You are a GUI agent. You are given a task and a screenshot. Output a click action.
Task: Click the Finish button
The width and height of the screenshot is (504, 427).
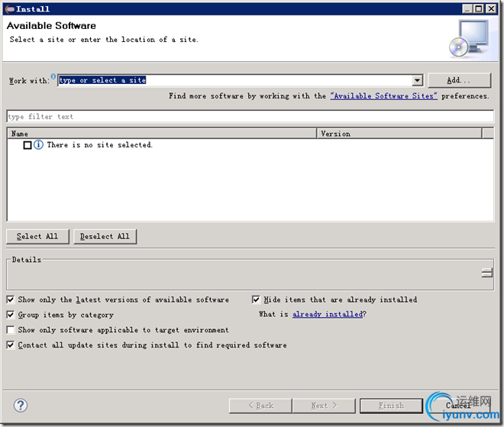pos(391,406)
